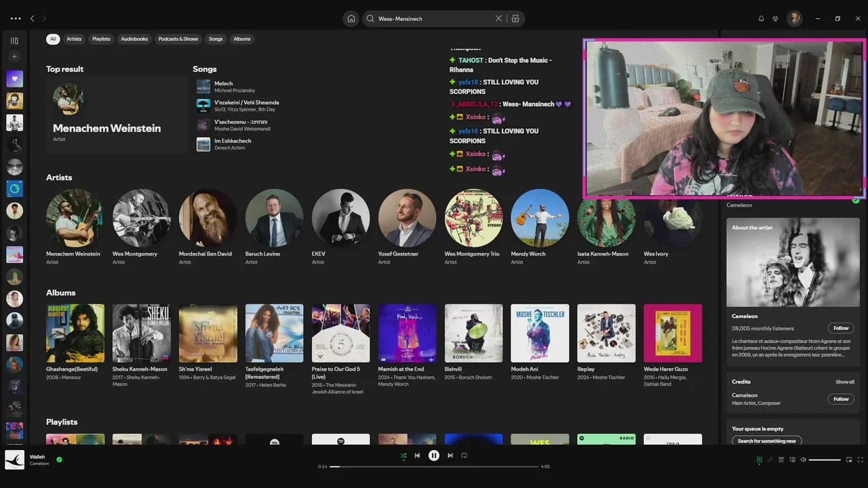
Task: Click Show all in Credits
Action: pos(845,382)
